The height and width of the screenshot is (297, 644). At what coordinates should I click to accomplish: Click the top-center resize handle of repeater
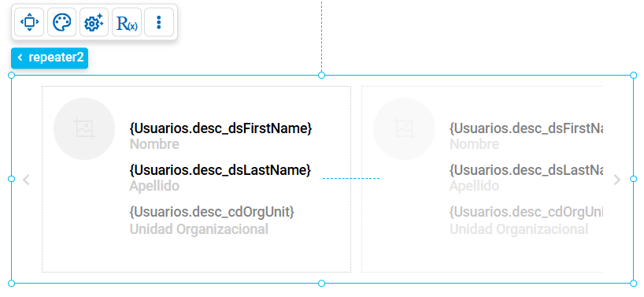[321, 75]
